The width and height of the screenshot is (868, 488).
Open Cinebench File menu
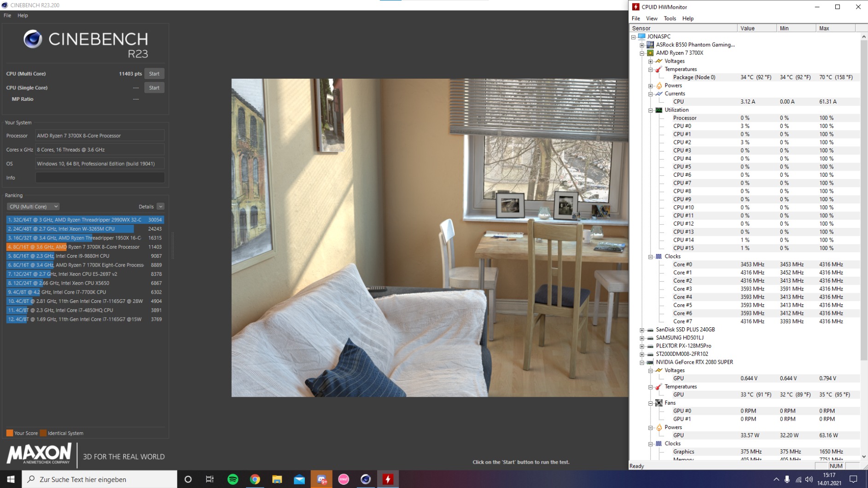[7, 15]
